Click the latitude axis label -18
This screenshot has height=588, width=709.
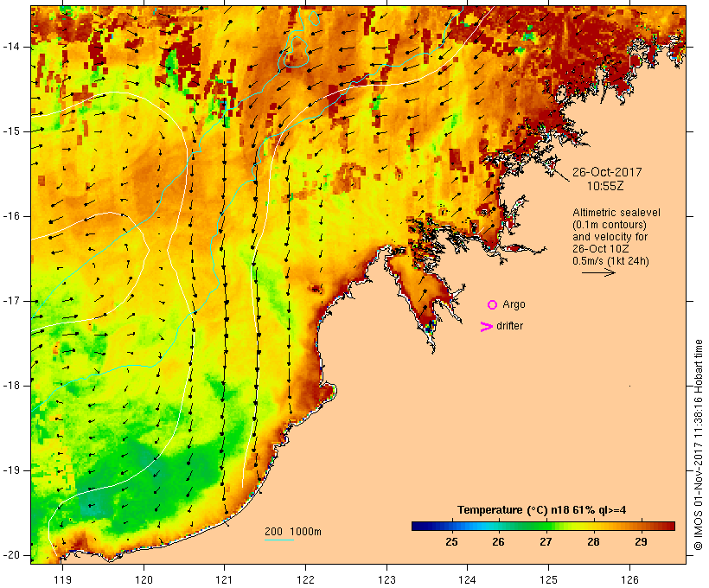pos(10,386)
